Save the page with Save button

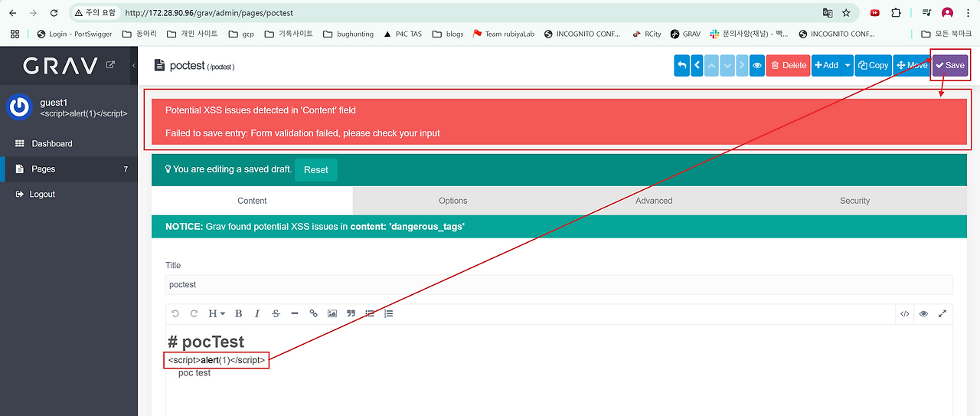(950, 65)
